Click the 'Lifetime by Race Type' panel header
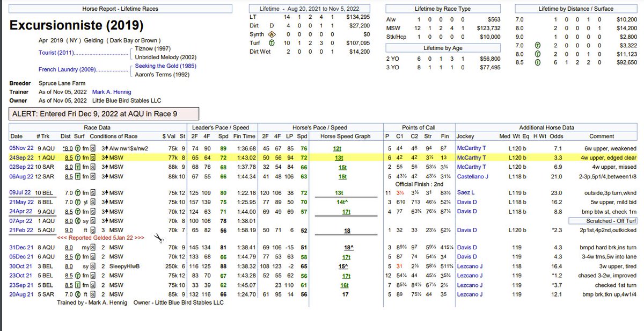This screenshot has height=331, width=644. (x=444, y=9)
